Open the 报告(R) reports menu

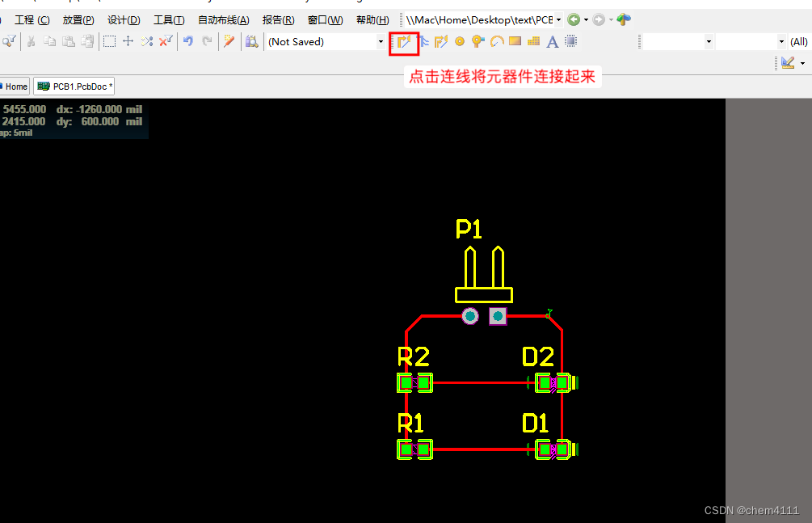coord(279,20)
